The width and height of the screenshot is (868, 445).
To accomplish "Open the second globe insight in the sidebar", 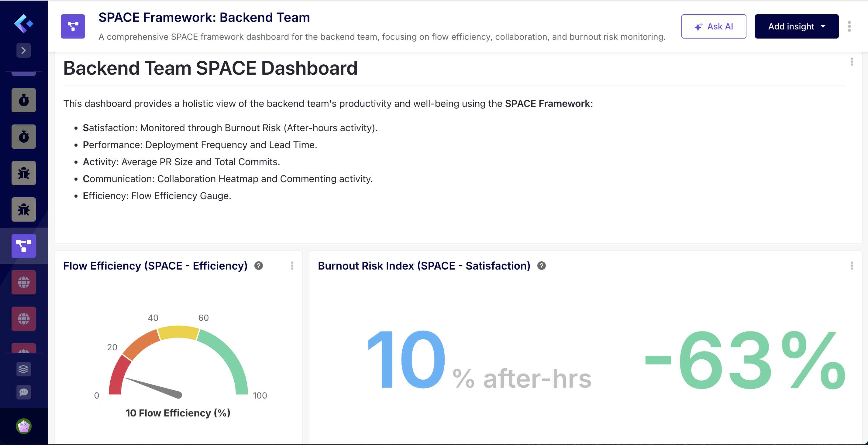I will coord(24,318).
